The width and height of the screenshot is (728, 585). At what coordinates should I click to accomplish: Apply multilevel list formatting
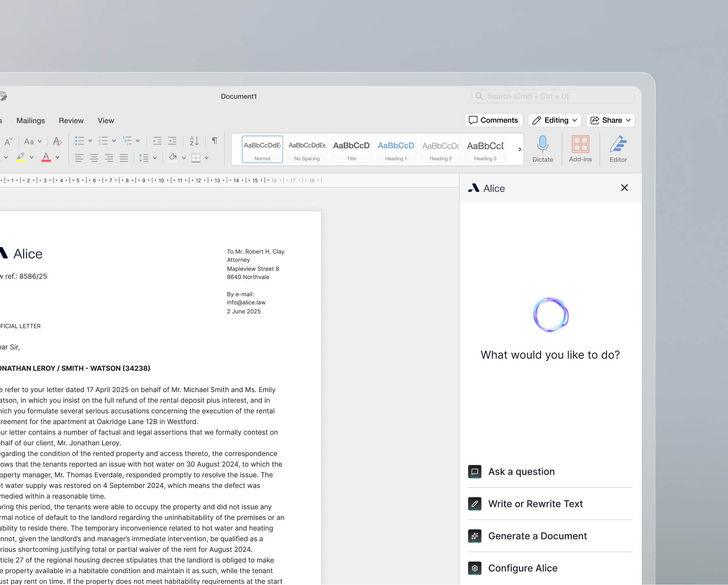point(127,141)
